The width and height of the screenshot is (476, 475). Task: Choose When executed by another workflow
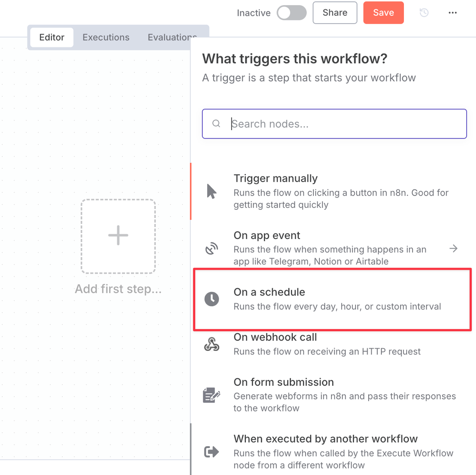tap(333, 452)
